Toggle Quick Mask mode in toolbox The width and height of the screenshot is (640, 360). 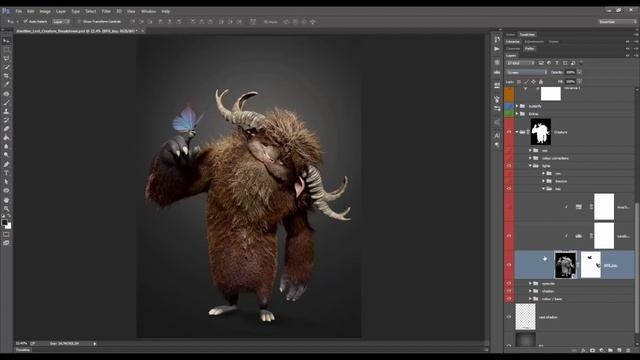tap(6, 234)
